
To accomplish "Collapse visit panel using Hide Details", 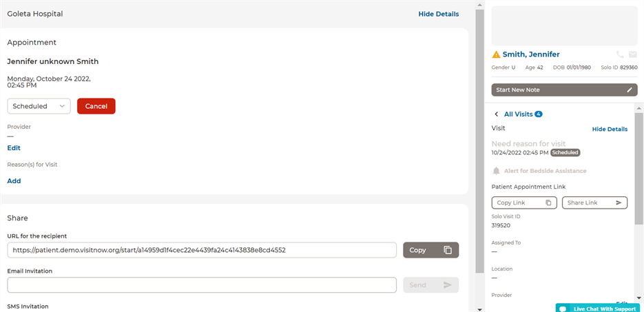I will (x=610, y=129).
